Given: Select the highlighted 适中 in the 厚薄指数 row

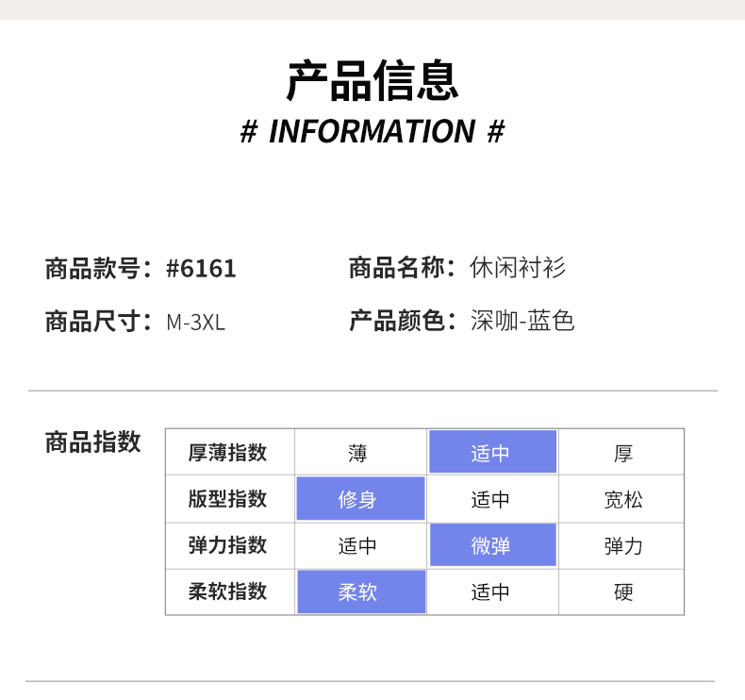Looking at the screenshot, I should click(x=491, y=453).
